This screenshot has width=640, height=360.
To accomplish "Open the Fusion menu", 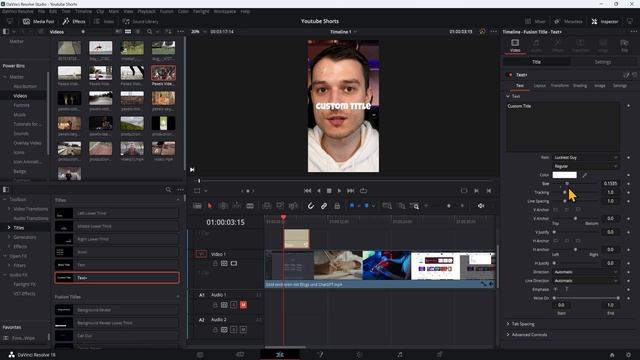I will tap(166, 11).
